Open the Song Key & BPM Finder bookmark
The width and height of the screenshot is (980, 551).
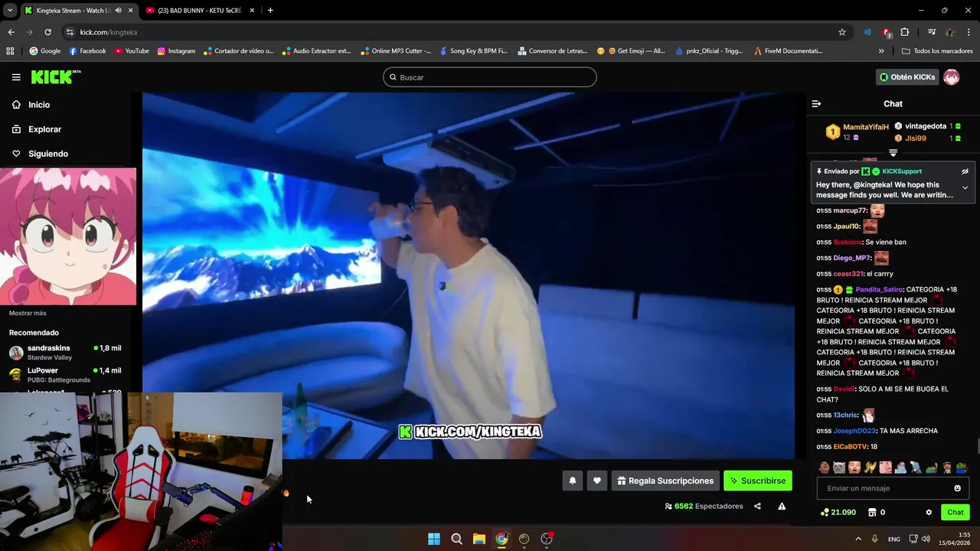473,51
